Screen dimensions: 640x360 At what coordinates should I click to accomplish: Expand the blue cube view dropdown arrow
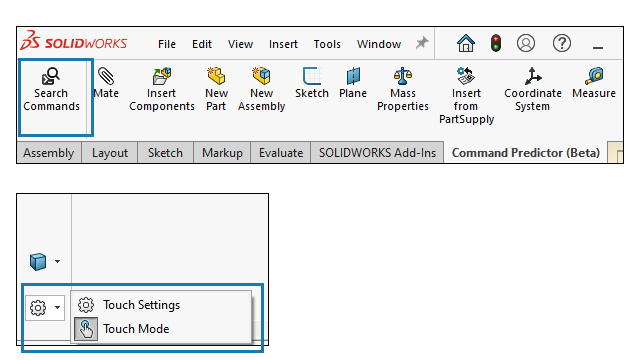(57, 261)
